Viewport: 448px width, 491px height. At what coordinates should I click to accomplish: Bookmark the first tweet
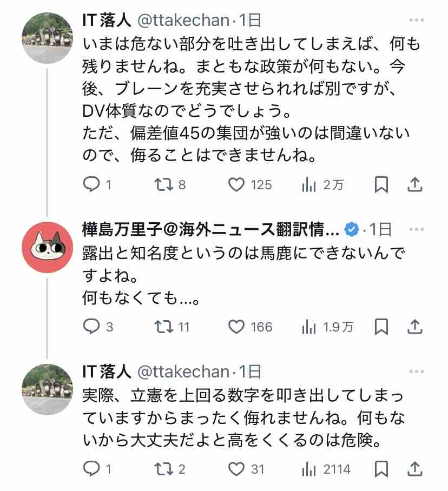[381, 184]
